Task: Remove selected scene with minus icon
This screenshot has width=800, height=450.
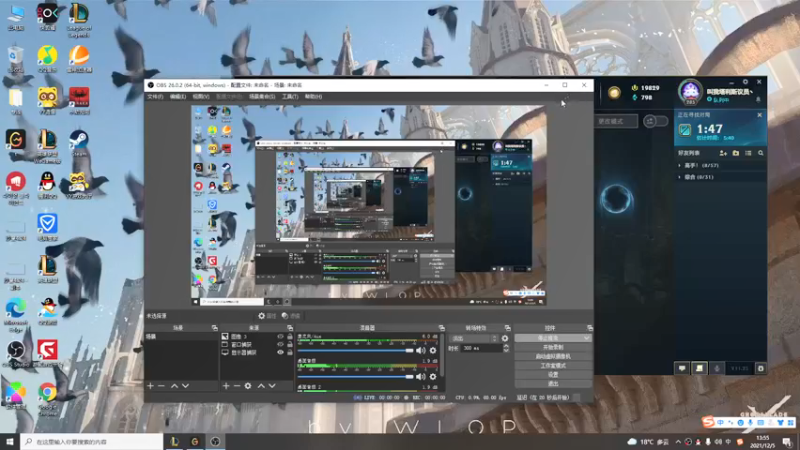Action: point(161,386)
